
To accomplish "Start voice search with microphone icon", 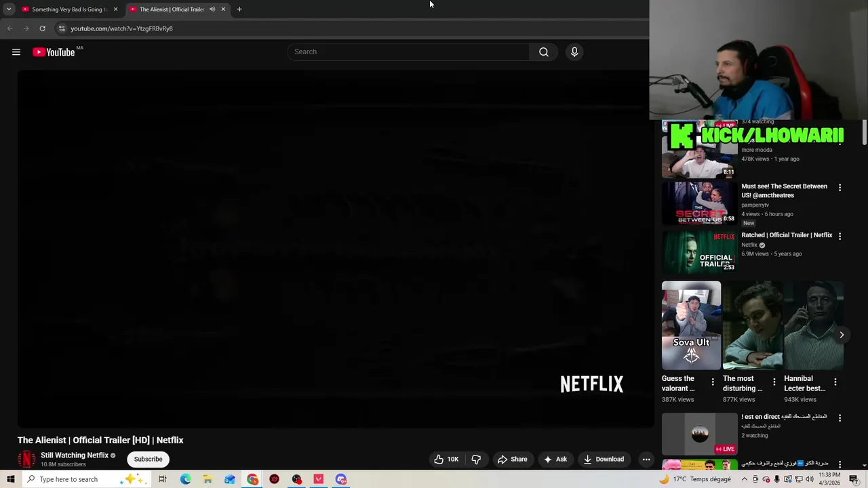I will pos(574,52).
